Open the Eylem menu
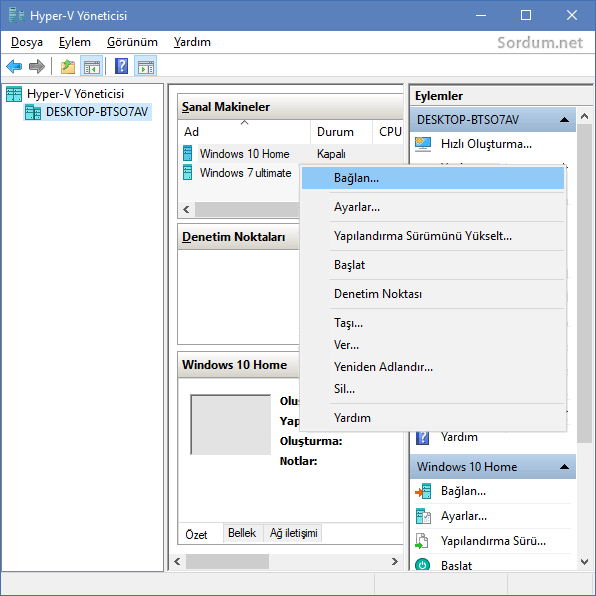Image resolution: width=596 pixels, height=596 pixels. click(74, 42)
